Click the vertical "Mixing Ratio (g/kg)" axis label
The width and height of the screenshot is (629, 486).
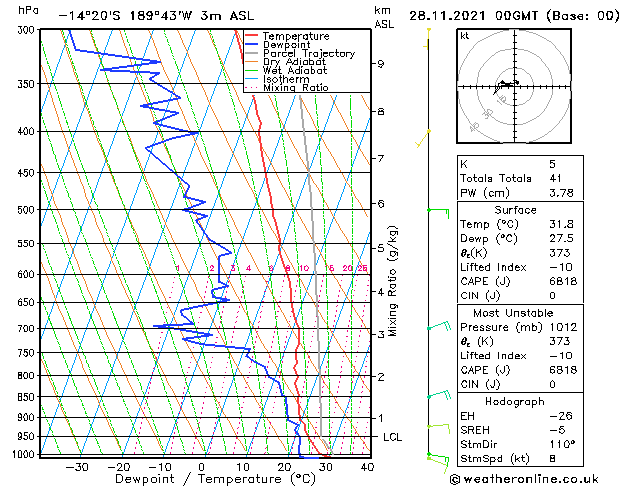(x=392, y=281)
